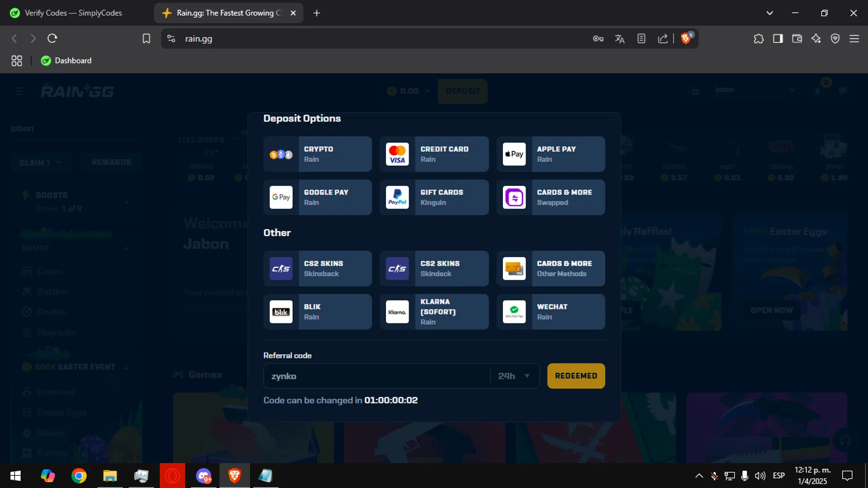
Task: Open Opera browser from the taskbar
Action: [172, 476]
